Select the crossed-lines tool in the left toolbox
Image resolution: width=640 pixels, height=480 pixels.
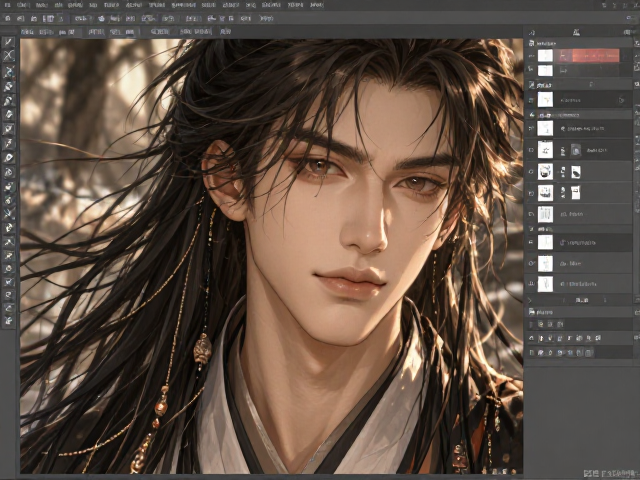click(x=9, y=56)
